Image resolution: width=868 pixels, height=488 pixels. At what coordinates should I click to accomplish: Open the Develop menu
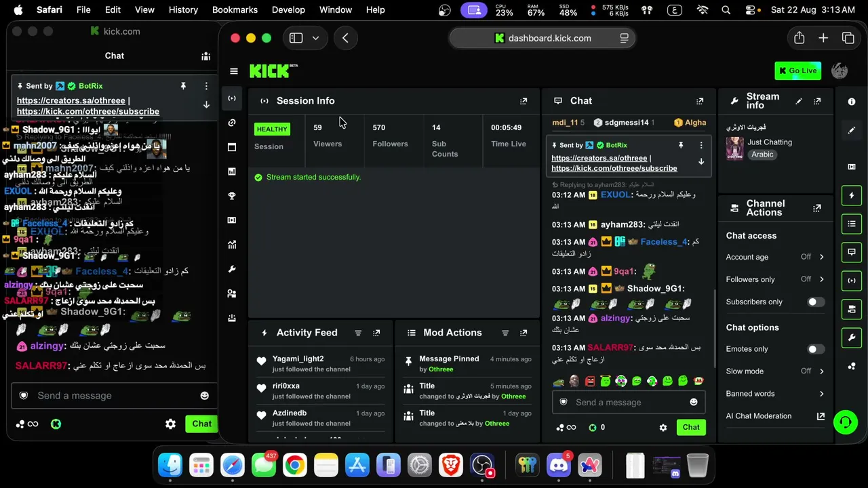click(x=288, y=10)
